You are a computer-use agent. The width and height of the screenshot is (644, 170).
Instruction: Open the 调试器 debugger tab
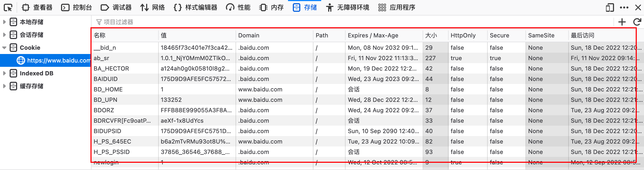(116, 7)
